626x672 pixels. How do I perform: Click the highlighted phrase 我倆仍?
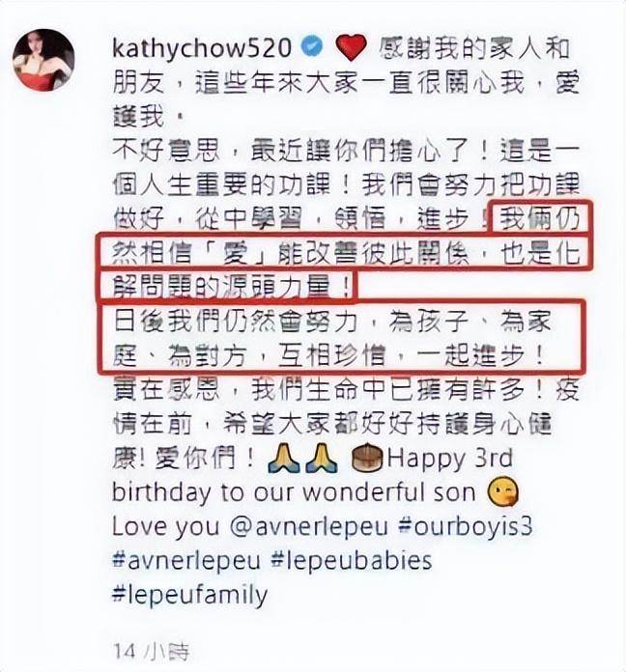(540, 218)
